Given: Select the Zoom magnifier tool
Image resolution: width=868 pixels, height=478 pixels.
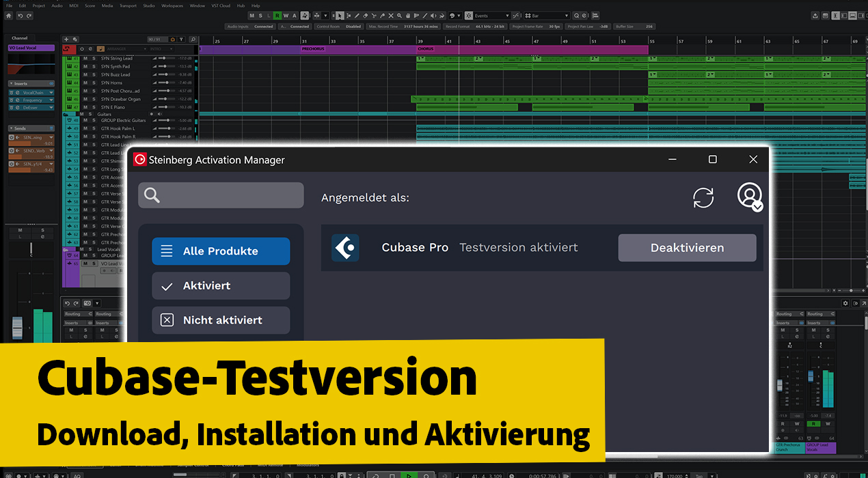Looking at the screenshot, I should coord(399,16).
